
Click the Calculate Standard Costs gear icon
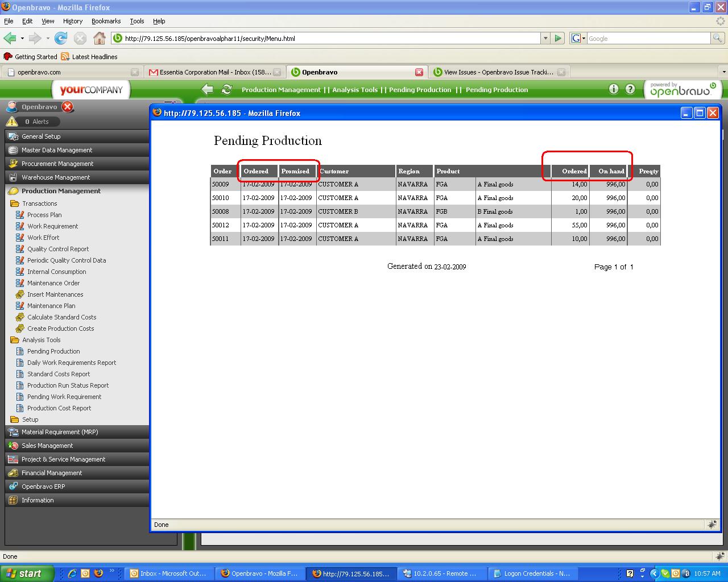tap(20, 317)
